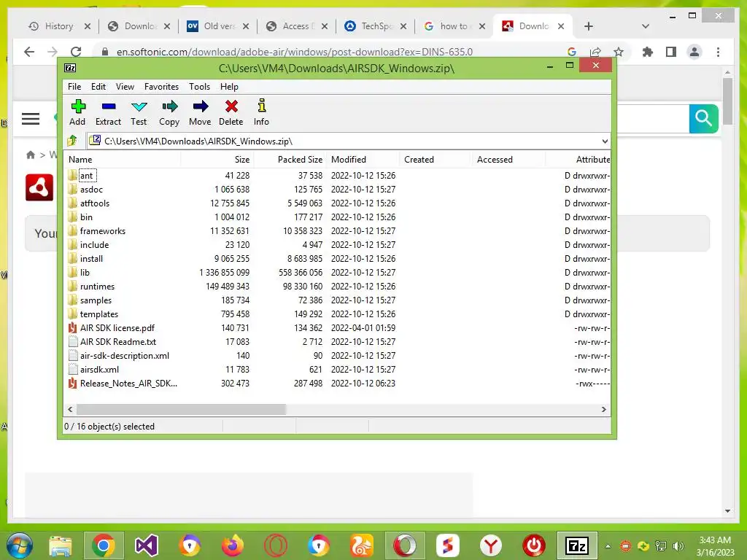
Task: Switch to the TechSpot tab
Action: click(x=376, y=26)
